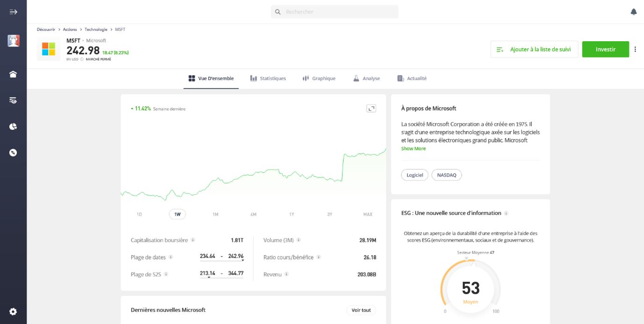
Task: Expand chart to fullscreen
Action: (371, 109)
